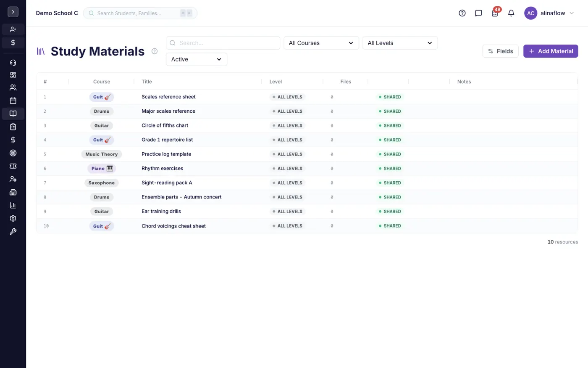Open the Major scales reference material

[168, 111]
